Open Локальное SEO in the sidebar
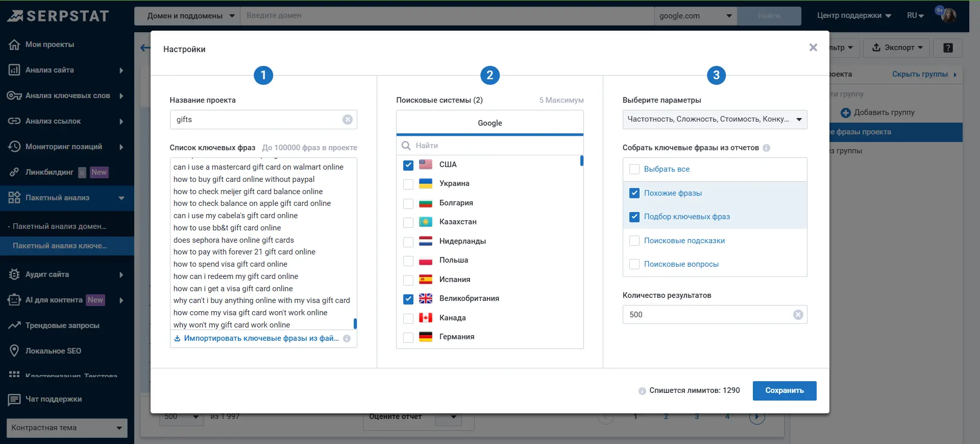980x444 pixels. (53, 351)
